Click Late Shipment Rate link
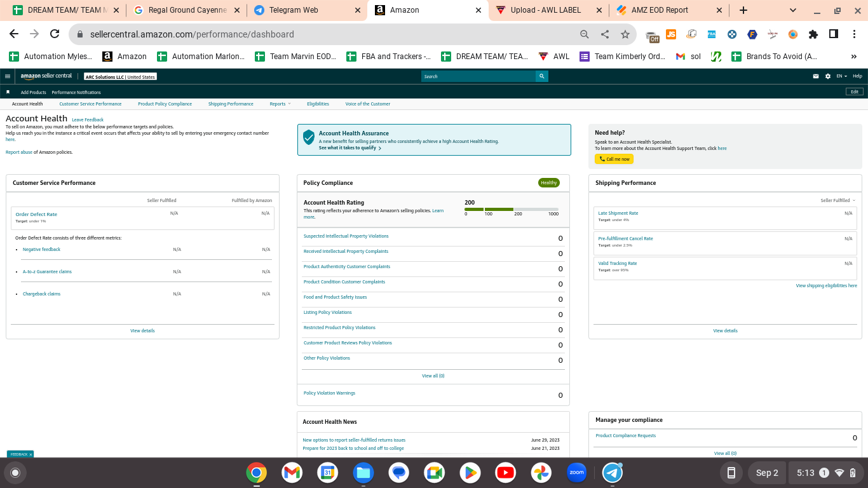Viewport: 868px width, 488px height. point(618,213)
